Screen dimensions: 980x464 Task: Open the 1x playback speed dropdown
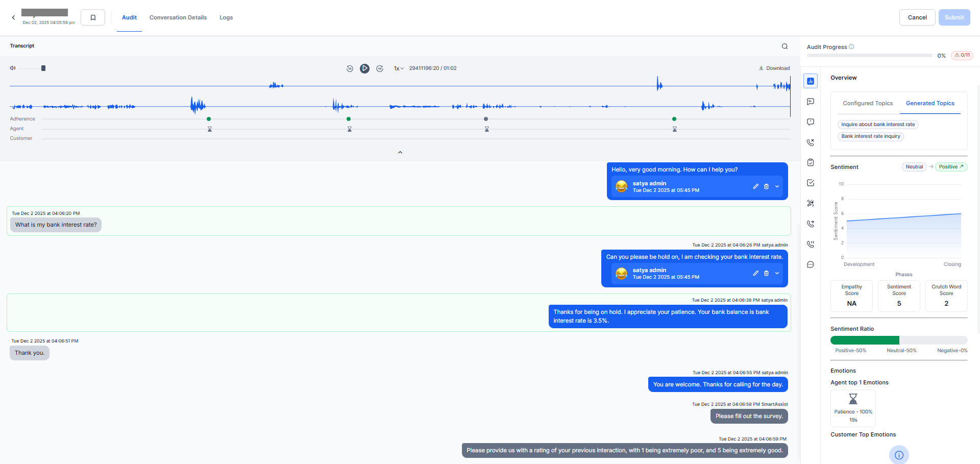click(x=399, y=68)
